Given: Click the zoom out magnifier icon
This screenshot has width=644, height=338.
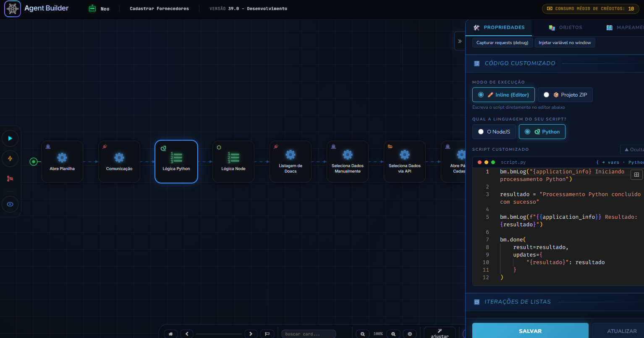Looking at the screenshot, I should 362,334.
